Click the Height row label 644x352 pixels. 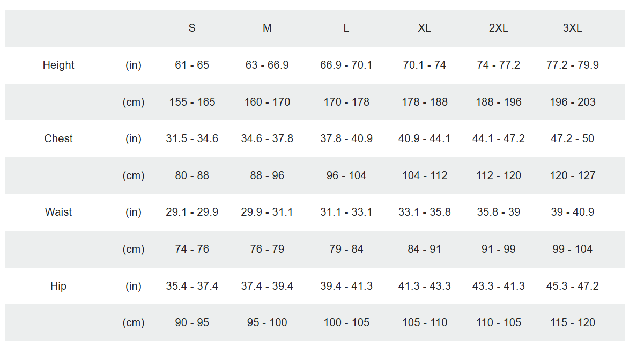(x=58, y=65)
